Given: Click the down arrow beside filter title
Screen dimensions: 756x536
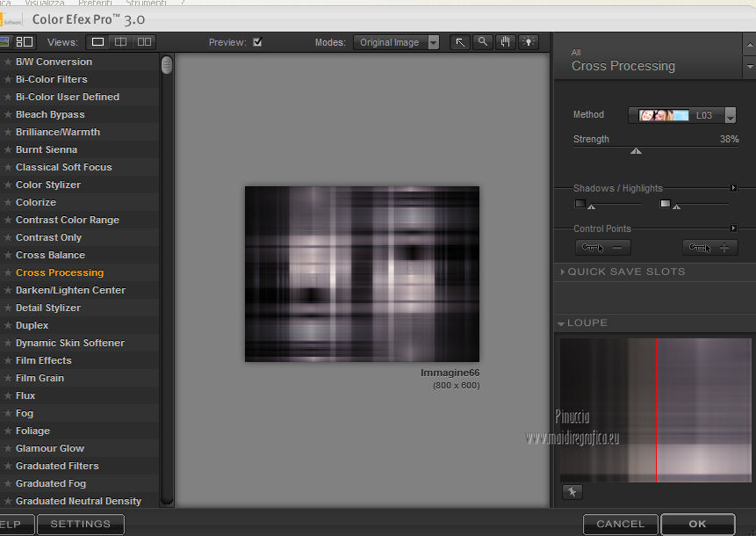Looking at the screenshot, I should pyautogui.click(x=749, y=67).
